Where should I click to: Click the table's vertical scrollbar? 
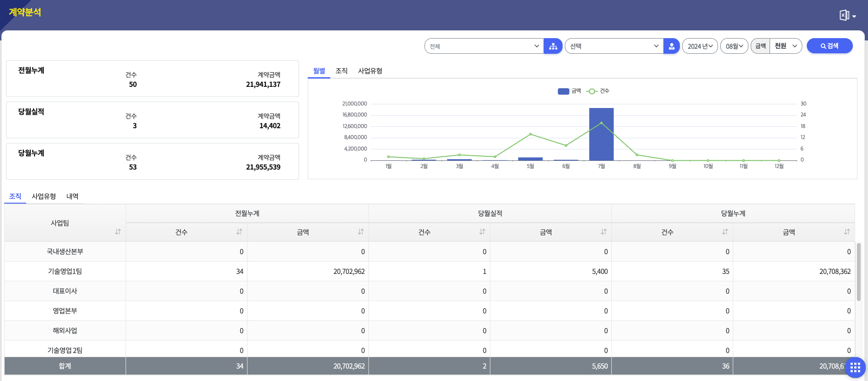click(858, 272)
